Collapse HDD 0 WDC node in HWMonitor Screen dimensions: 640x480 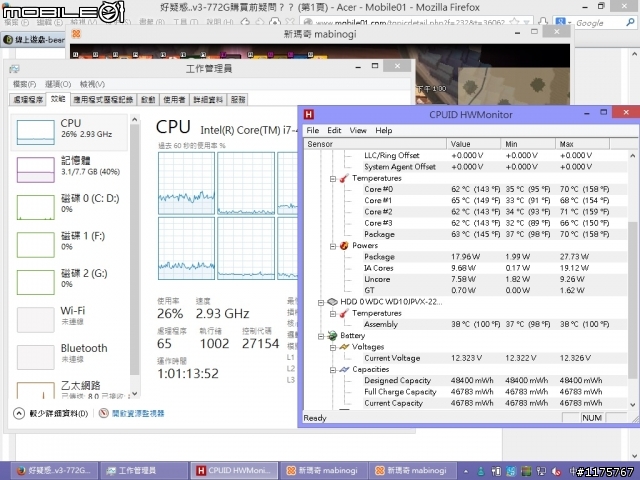pos(321,302)
